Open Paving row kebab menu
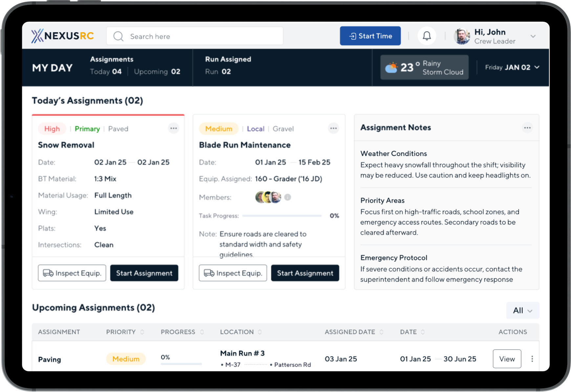This screenshot has width=571, height=392. 532,359
